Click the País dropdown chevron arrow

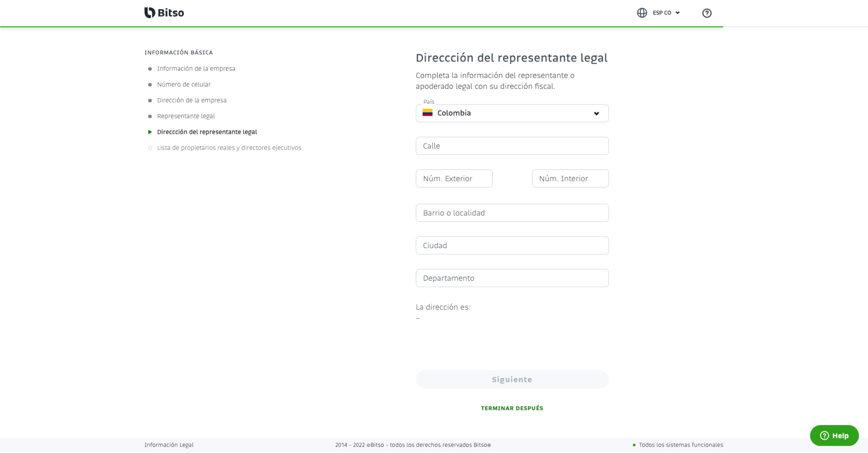point(596,114)
